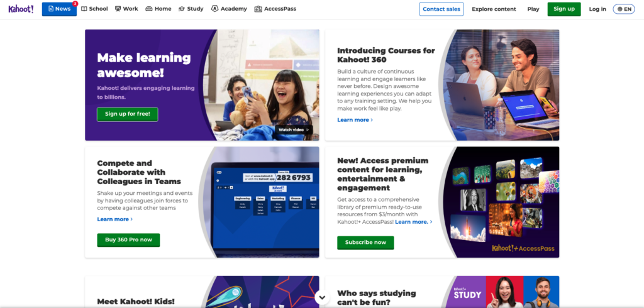Click the Log in link
The width and height of the screenshot is (644, 308).
tap(597, 9)
